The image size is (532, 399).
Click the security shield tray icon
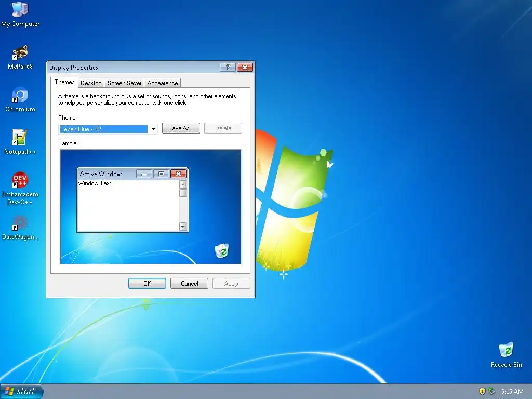pyautogui.click(x=482, y=392)
